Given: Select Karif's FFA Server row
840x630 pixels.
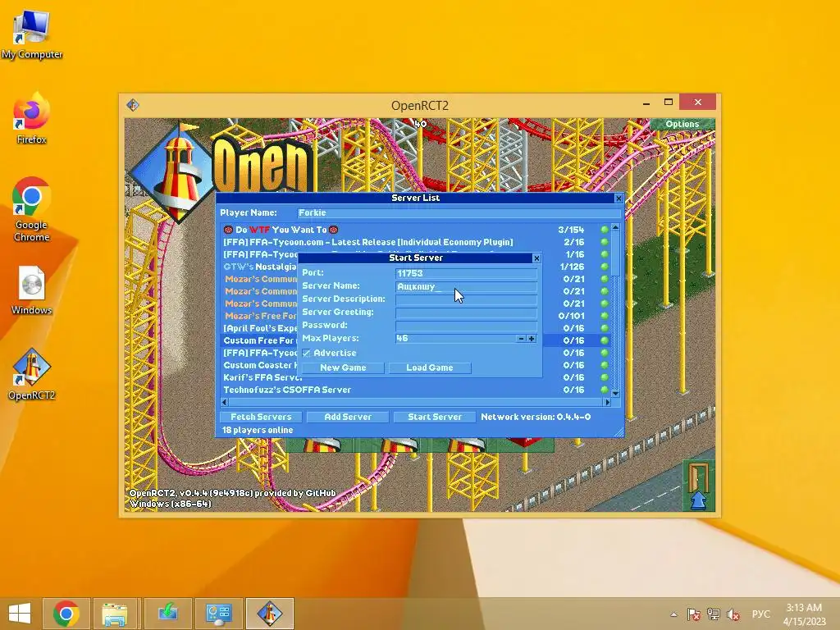Looking at the screenshot, I should coord(416,377).
